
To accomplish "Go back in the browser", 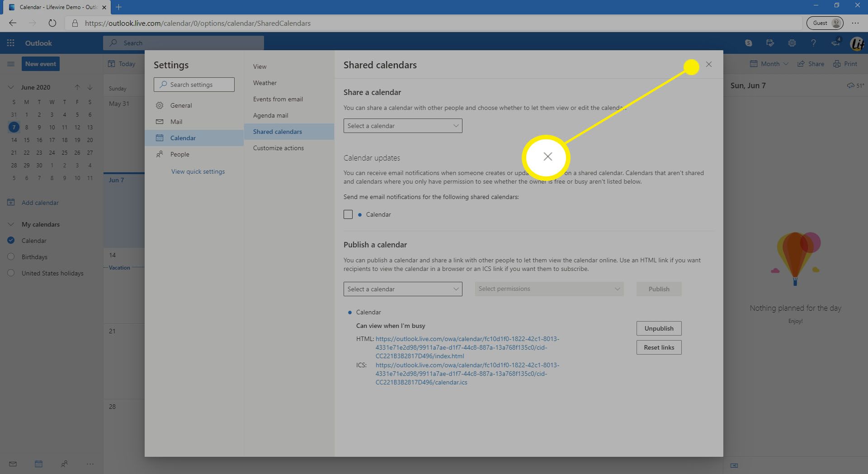I will 13,23.
